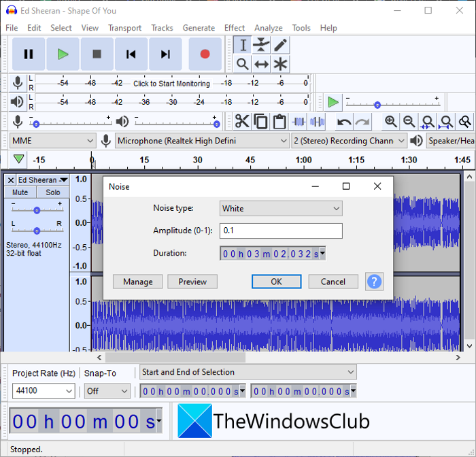Select the Draw pencil tool
The height and width of the screenshot is (457, 476).
(x=280, y=45)
